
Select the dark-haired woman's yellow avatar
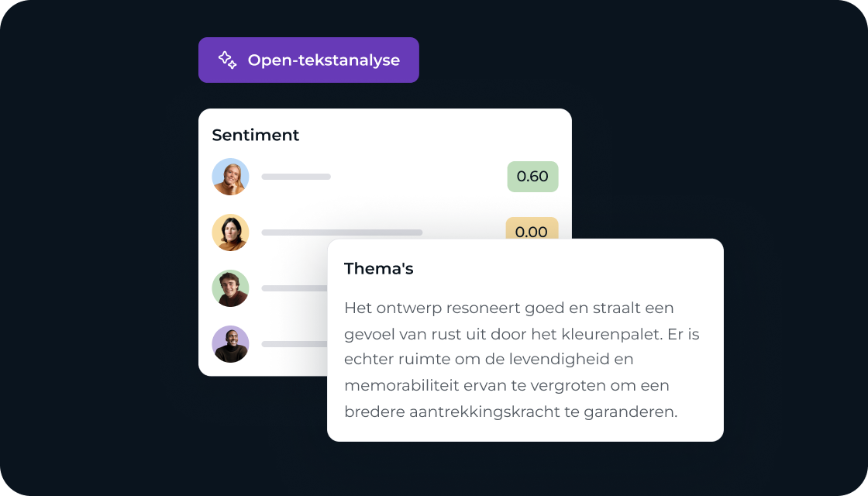(230, 232)
